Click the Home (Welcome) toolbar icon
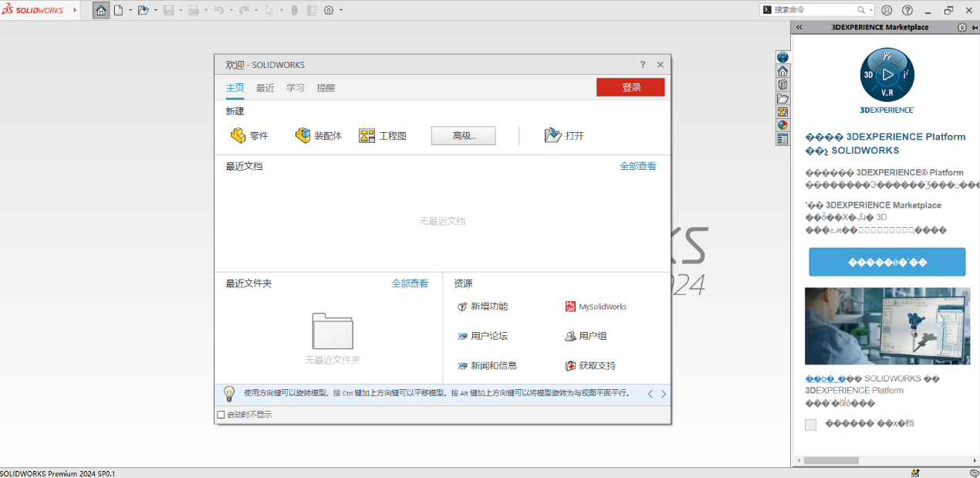 pos(101,10)
